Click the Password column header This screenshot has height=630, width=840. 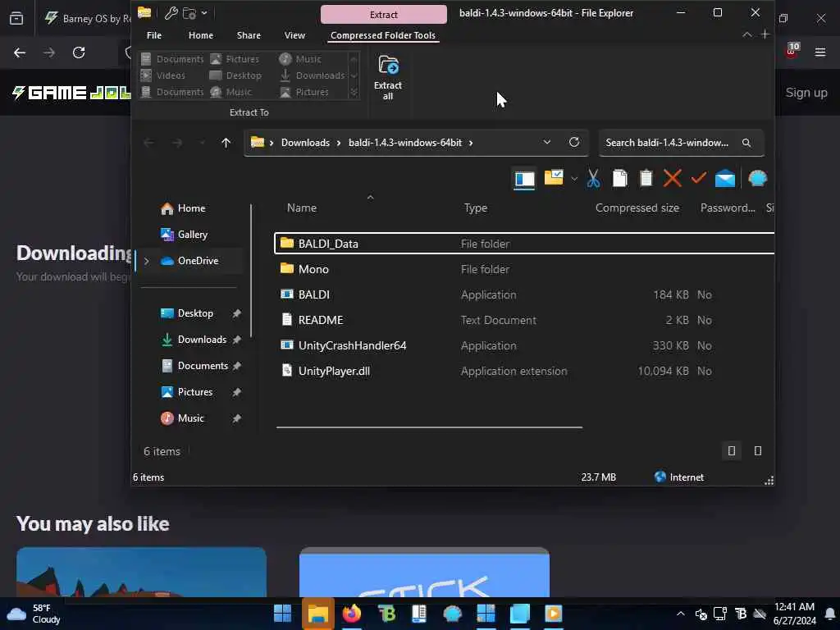point(728,208)
